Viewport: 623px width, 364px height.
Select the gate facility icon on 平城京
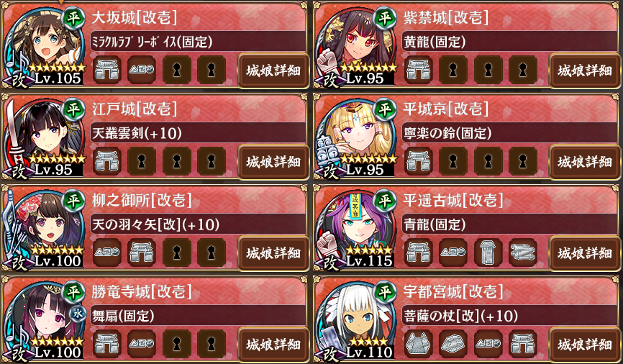point(419,161)
